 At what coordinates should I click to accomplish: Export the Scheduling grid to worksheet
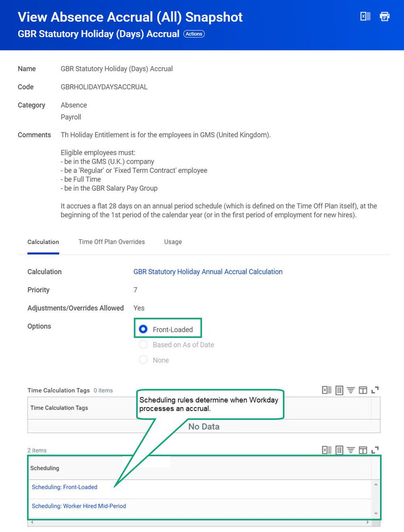[340, 450]
